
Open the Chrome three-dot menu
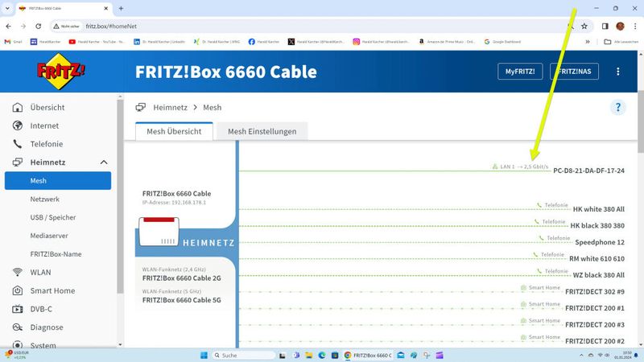pyautogui.click(x=635, y=27)
